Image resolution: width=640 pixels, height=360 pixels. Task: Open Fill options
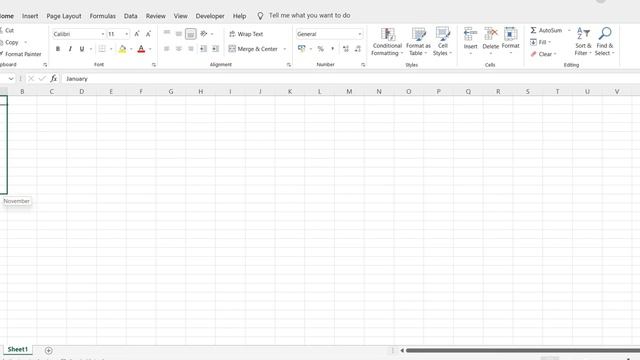click(x=540, y=42)
